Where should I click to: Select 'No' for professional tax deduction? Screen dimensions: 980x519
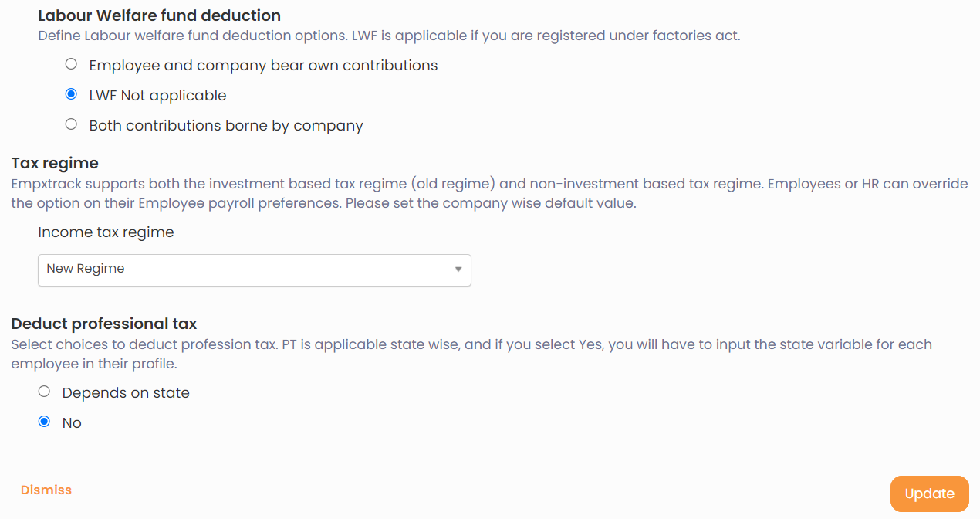click(x=44, y=422)
